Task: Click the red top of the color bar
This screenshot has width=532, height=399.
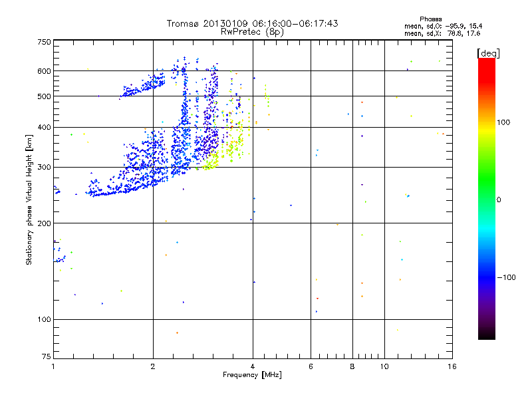Action: tap(487, 65)
